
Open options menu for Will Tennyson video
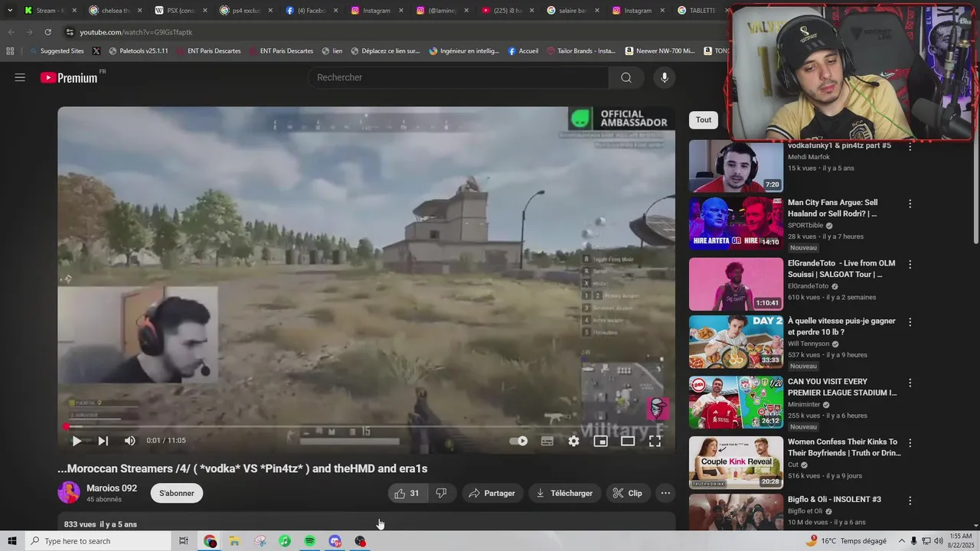pos(910,323)
